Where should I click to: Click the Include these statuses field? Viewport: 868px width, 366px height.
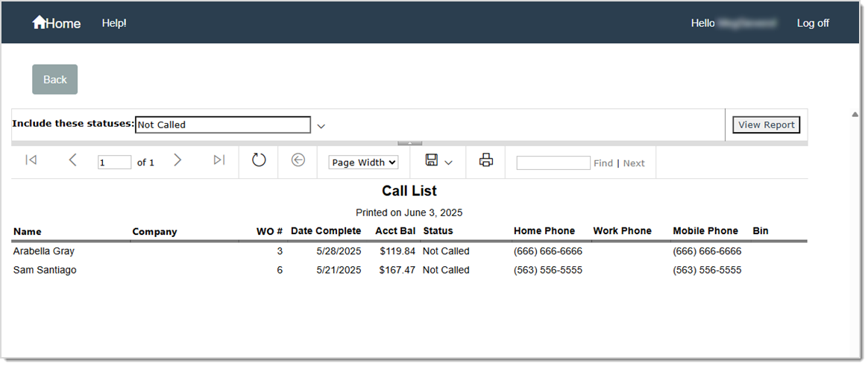coord(223,124)
